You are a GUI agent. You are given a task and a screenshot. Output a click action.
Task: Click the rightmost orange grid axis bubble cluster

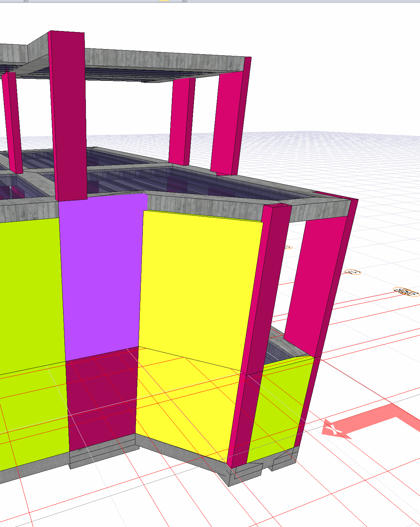(x=406, y=292)
